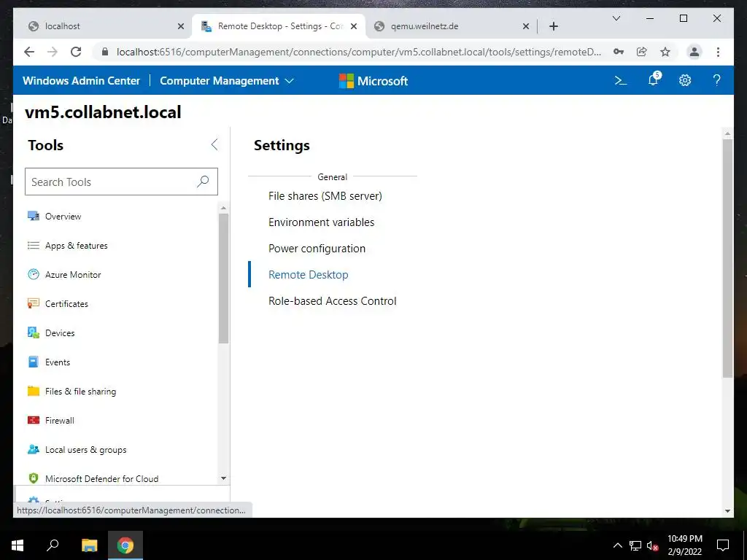Show hidden system tray icons
The image size is (747, 560).
(x=617, y=545)
